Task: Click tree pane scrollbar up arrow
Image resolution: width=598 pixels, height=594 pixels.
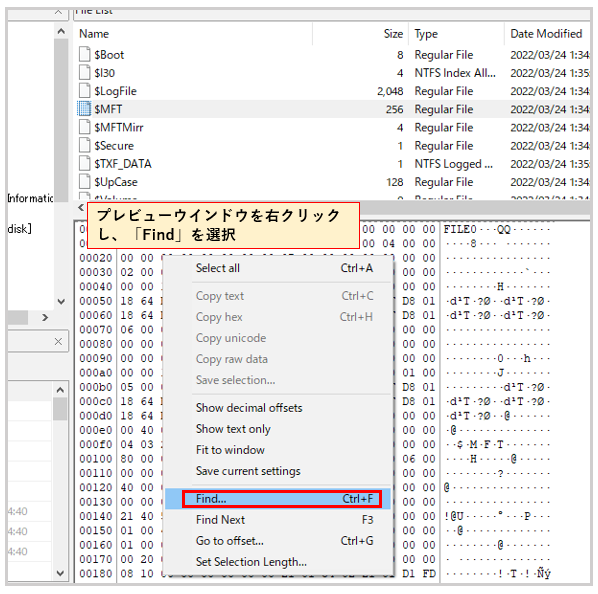Action: pyautogui.click(x=61, y=31)
